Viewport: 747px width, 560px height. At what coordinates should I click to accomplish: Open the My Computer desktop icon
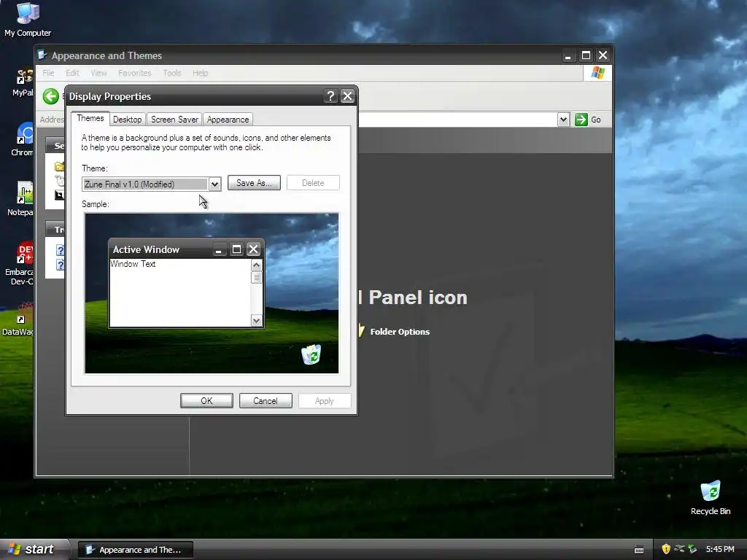(x=28, y=19)
